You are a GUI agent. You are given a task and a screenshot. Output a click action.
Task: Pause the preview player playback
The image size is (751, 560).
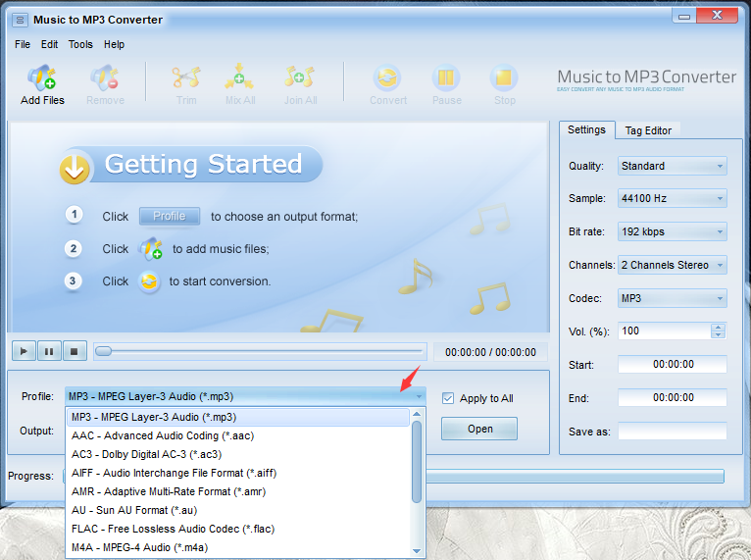pyautogui.click(x=49, y=351)
